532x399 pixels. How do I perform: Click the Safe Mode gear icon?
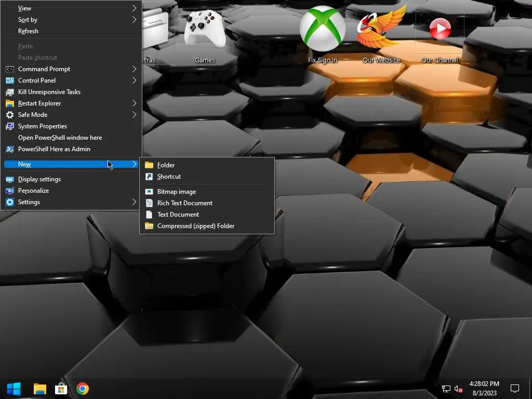pos(10,115)
